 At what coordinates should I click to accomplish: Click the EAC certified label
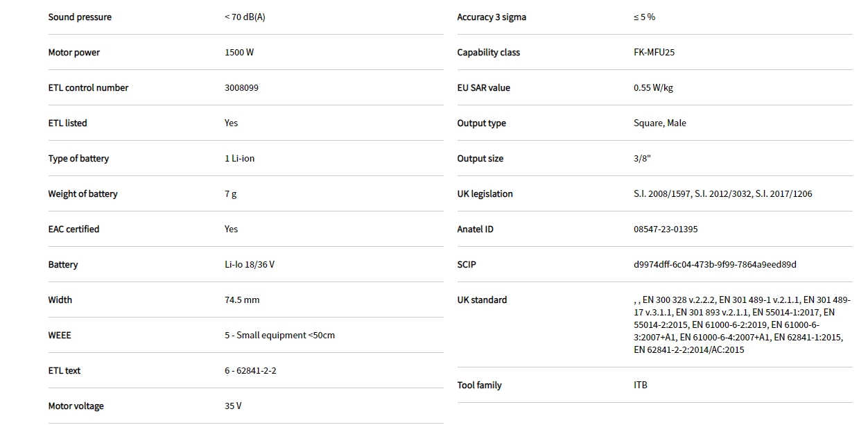pos(73,229)
